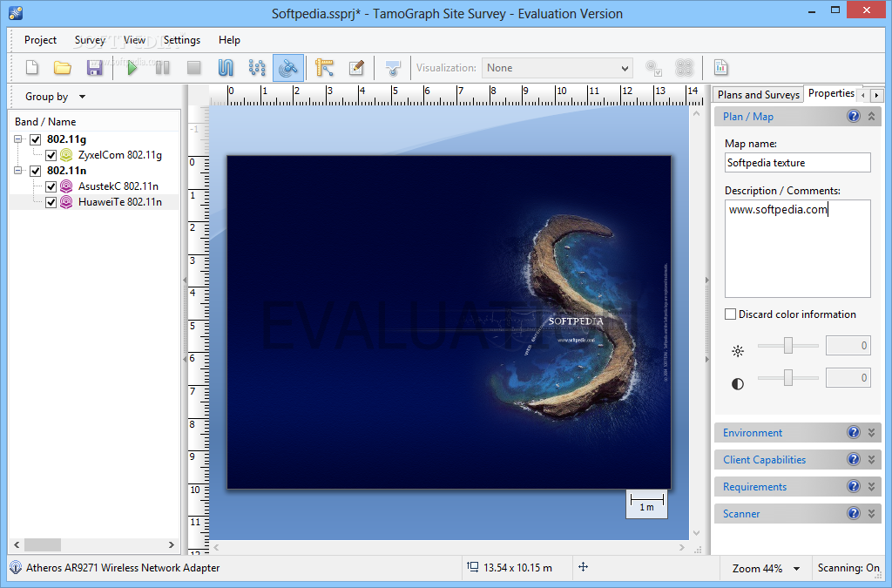Open the Help menu
This screenshot has height=588, width=892.
pyautogui.click(x=229, y=40)
